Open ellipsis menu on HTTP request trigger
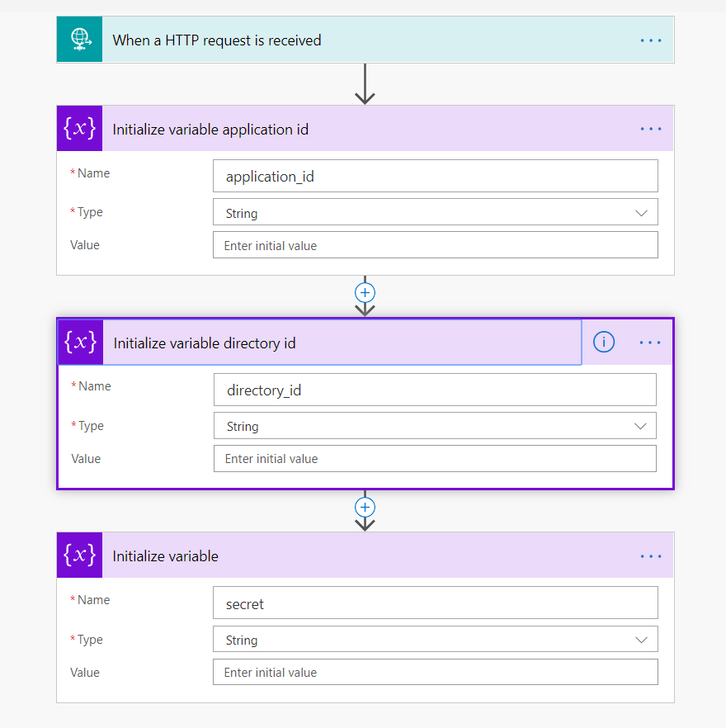726x728 pixels. [650, 40]
